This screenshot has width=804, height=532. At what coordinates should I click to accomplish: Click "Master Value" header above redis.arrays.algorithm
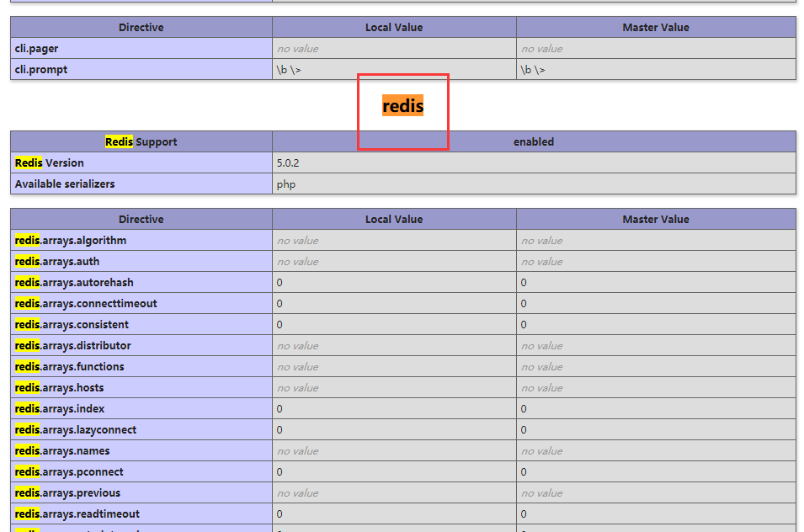(656, 219)
